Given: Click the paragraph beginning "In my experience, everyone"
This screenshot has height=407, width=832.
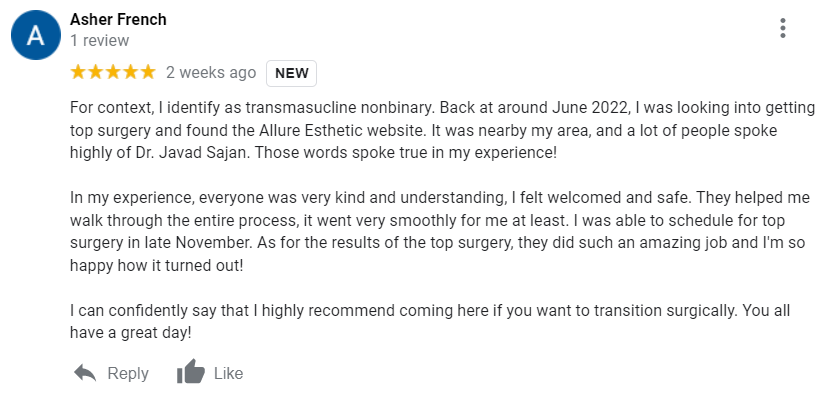Looking at the screenshot, I should click(440, 232).
